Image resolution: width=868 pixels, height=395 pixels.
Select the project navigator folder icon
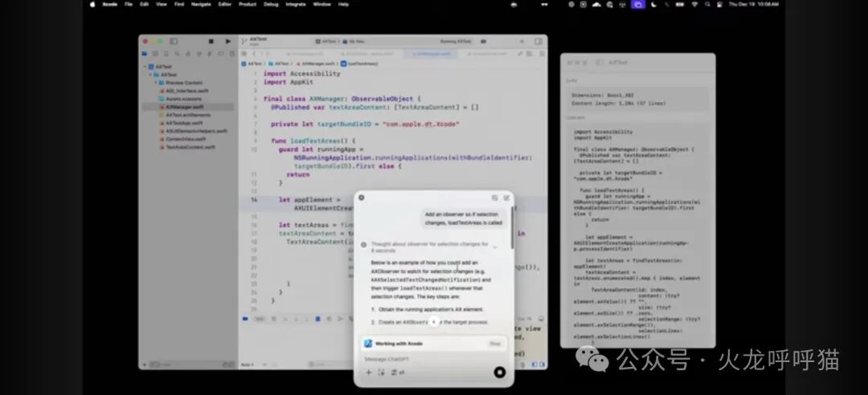click(145, 54)
